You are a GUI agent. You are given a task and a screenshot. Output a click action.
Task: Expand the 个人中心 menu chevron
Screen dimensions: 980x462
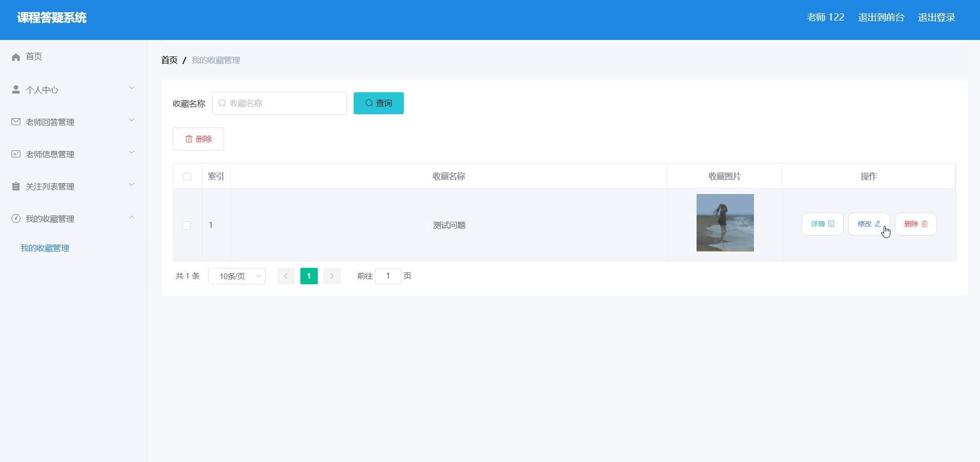pyautogui.click(x=132, y=88)
